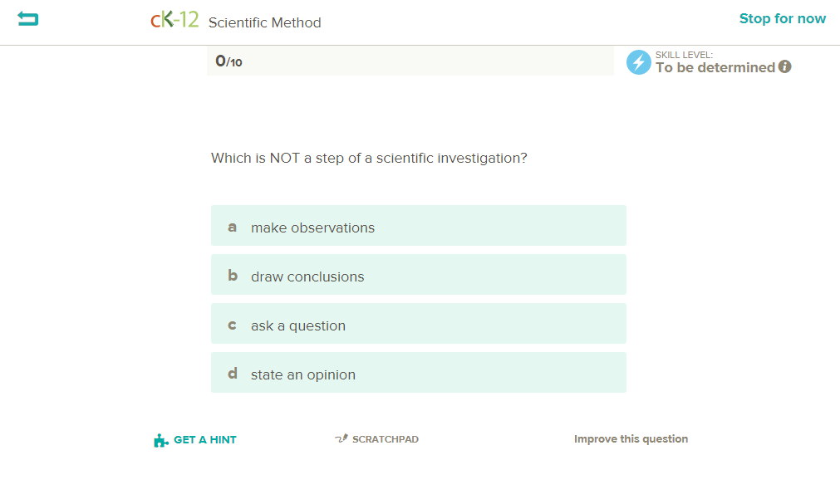Screen dimensions: 840x504
Task: Click the 'Improve this question' link
Action: point(631,438)
